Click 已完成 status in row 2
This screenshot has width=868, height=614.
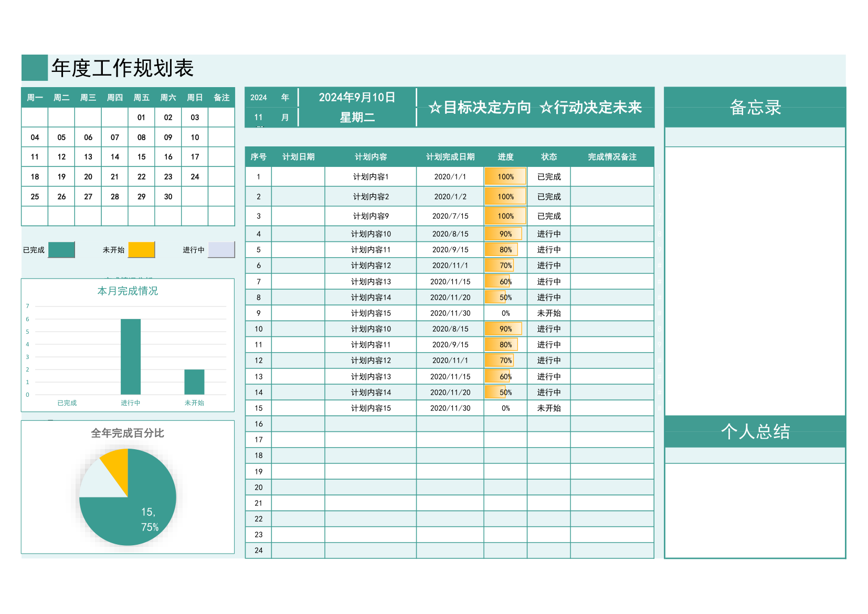point(549,197)
